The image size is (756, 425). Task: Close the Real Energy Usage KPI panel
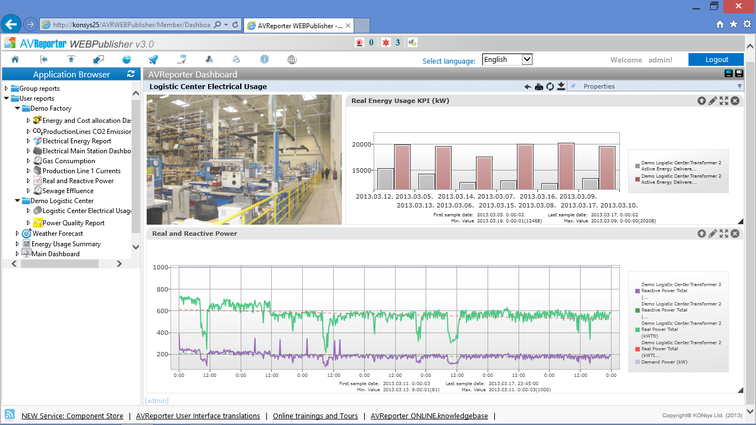click(735, 100)
